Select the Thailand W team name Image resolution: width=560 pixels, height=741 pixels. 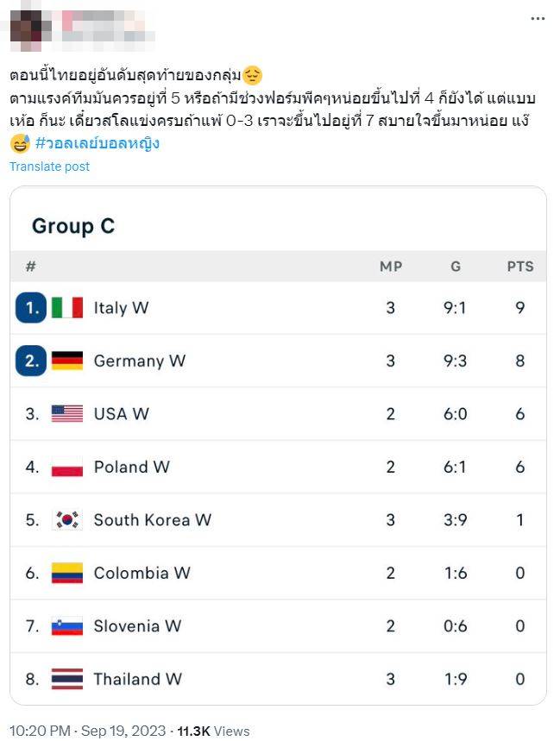click(137, 679)
